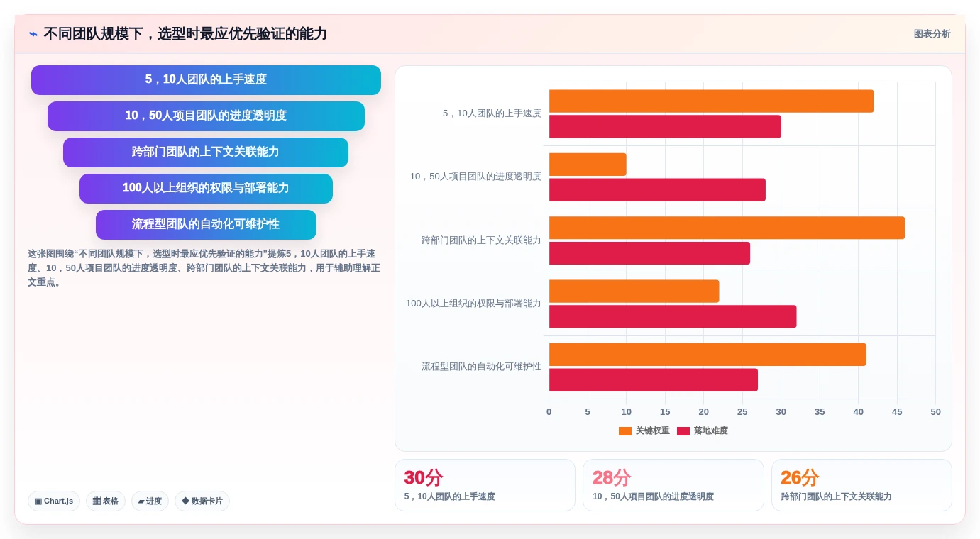
Task: Click red bar for 跨部门团队的上下文关联能力
Action: pos(649,254)
